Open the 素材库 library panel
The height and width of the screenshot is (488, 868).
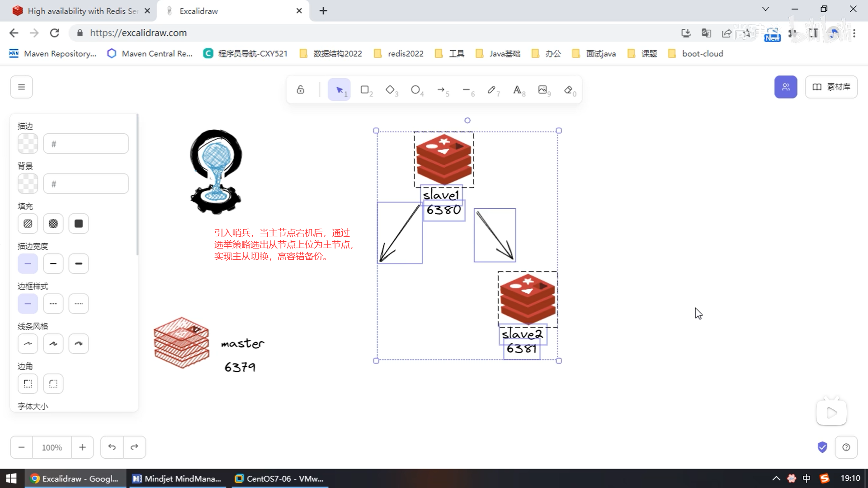831,87
